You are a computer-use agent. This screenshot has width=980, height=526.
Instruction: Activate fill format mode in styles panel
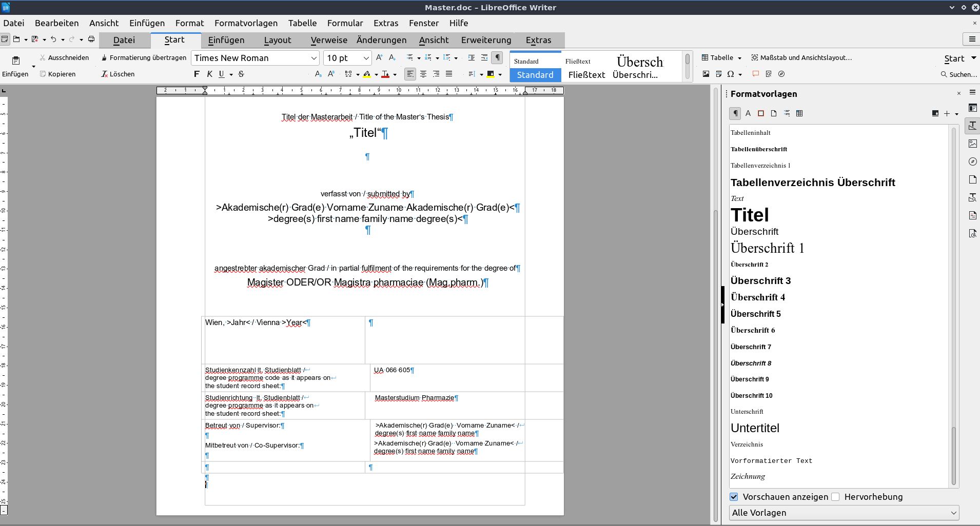(x=935, y=113)
